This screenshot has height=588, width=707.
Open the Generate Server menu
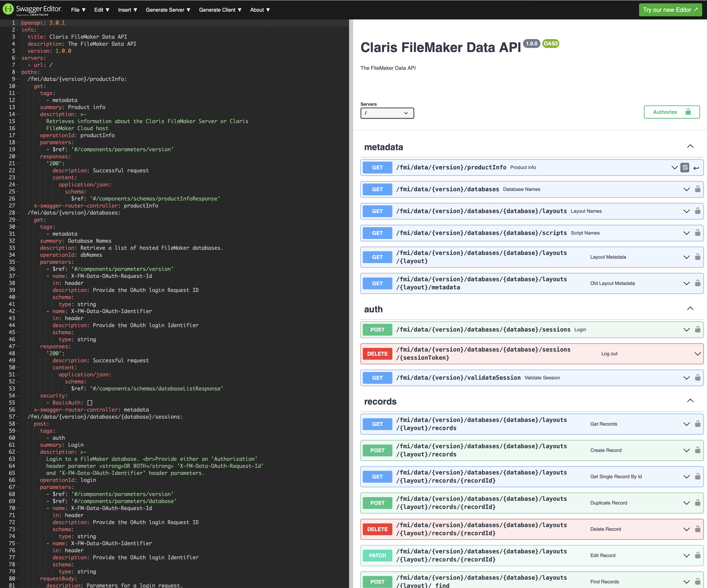click(x=168, y=10)
